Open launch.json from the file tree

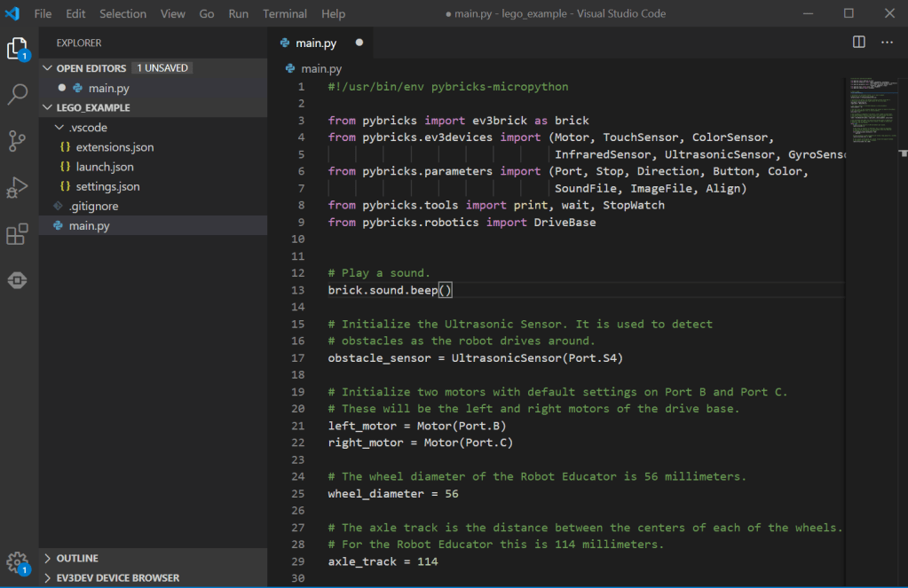pos(104,167)
